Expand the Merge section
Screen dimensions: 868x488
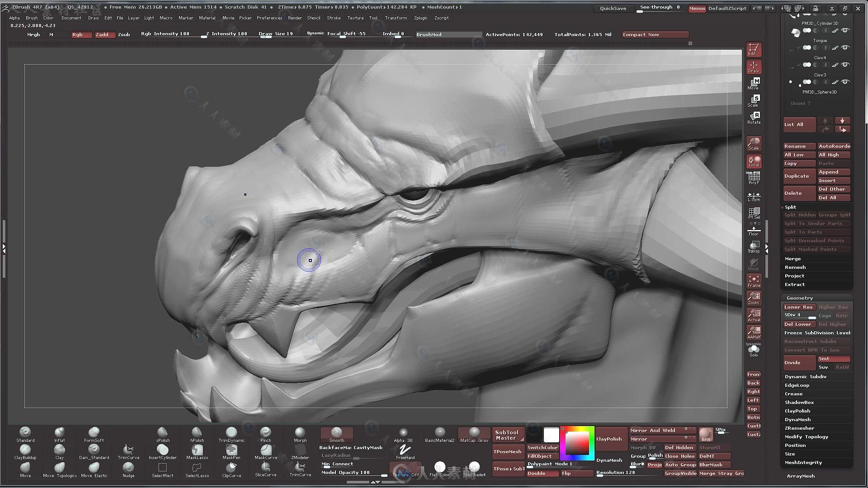(793, 259)
